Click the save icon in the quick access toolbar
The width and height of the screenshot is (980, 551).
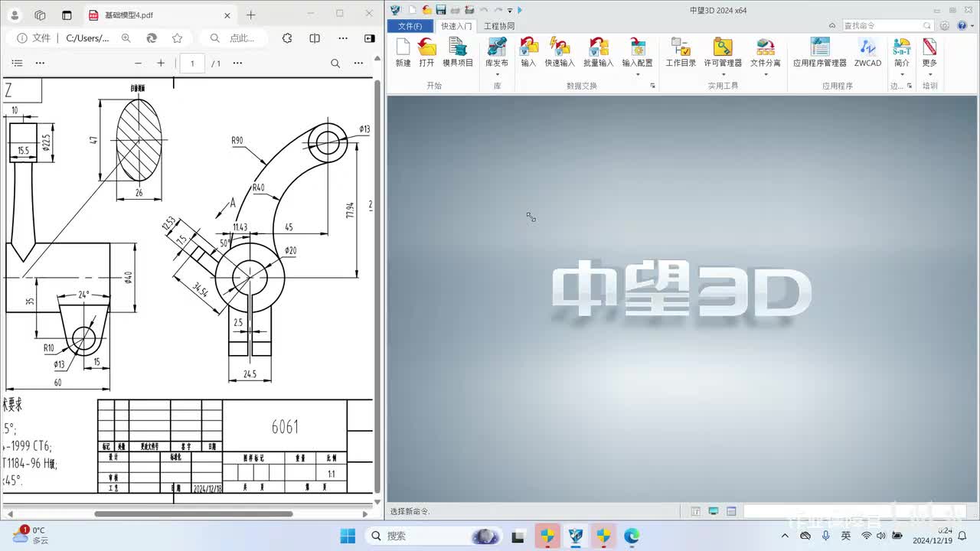pyautogui.click(x=440, y=10)
